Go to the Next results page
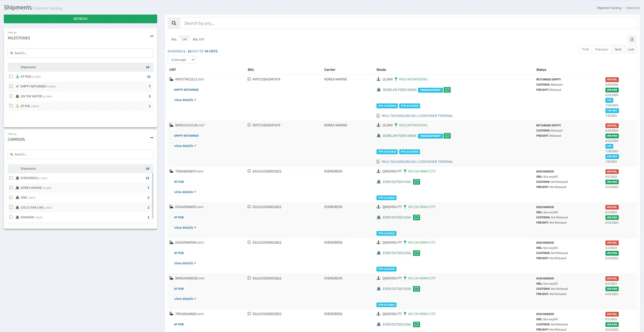Screen dimensions: 644x332 pos(618,49)
